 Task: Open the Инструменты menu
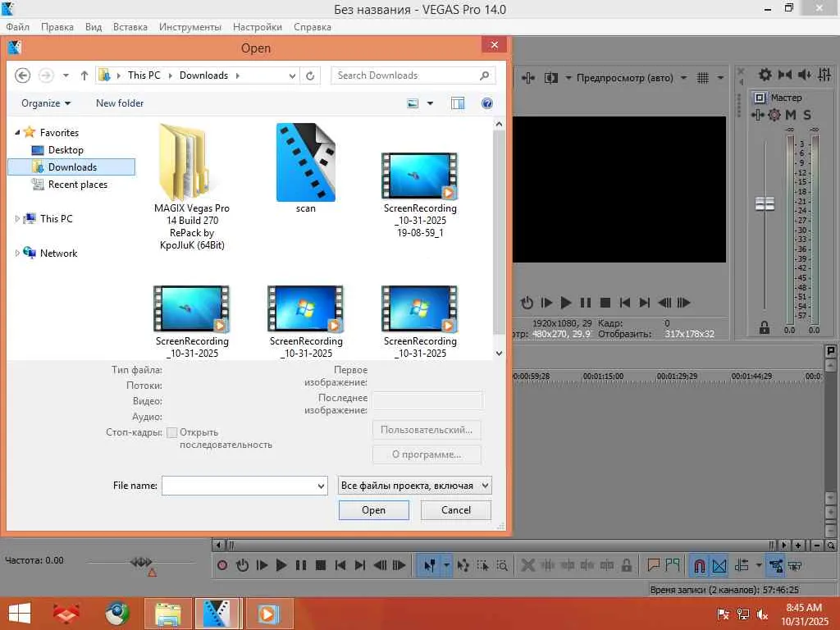click(190, 27)
